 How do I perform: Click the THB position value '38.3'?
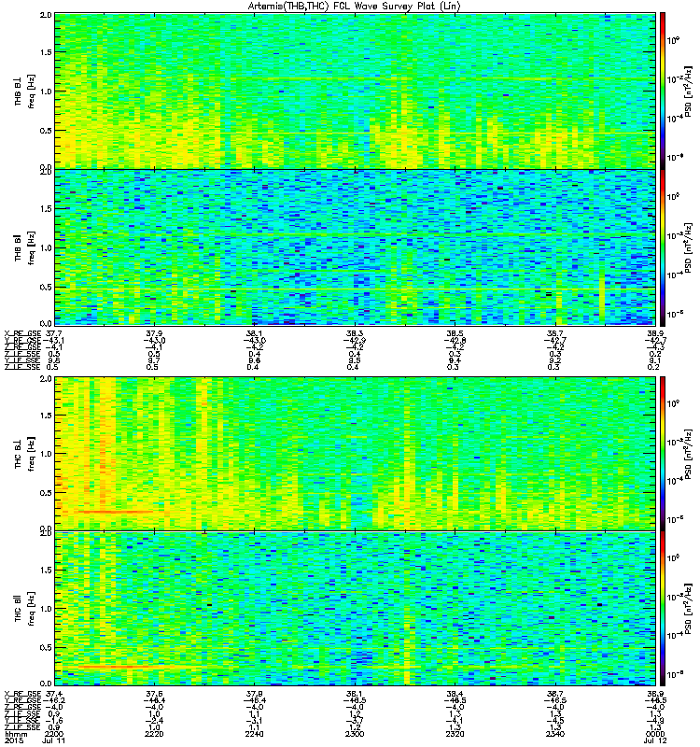(x=354, y=333)
